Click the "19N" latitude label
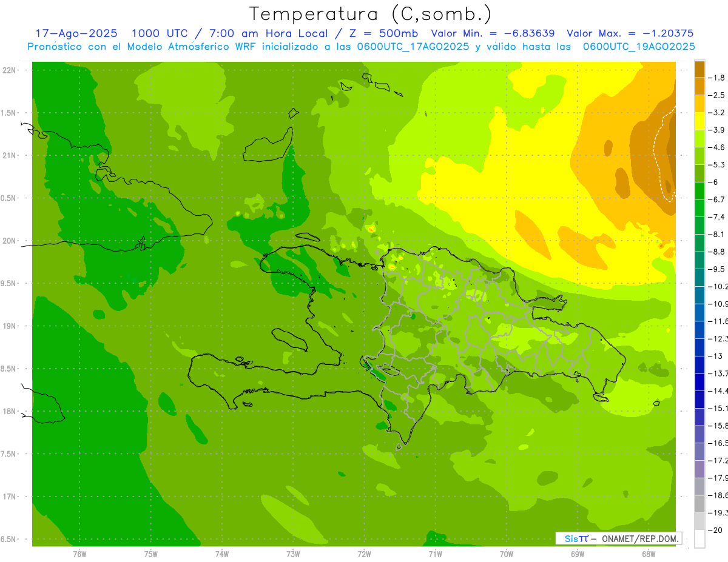The image size is (728, 562). [x=9, y=326]
